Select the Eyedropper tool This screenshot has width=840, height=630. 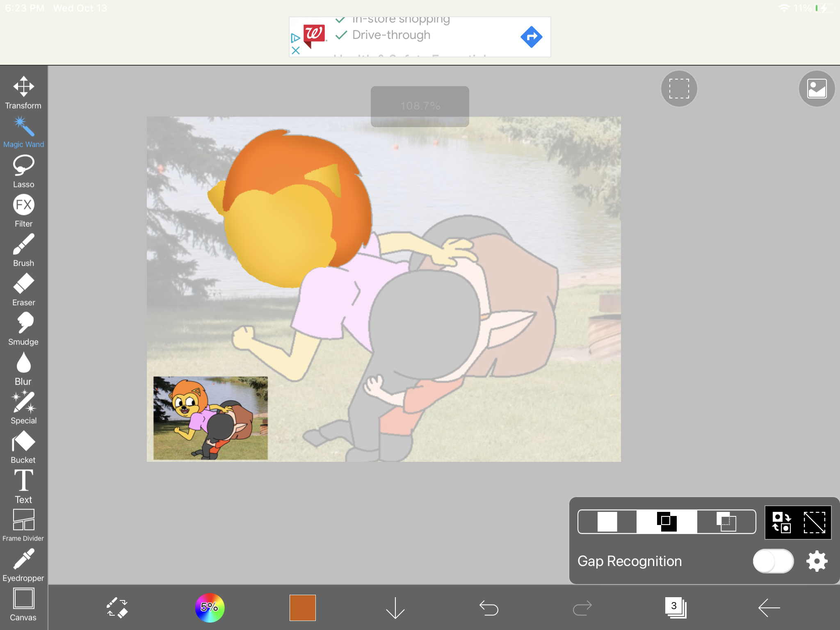[23, 564]
